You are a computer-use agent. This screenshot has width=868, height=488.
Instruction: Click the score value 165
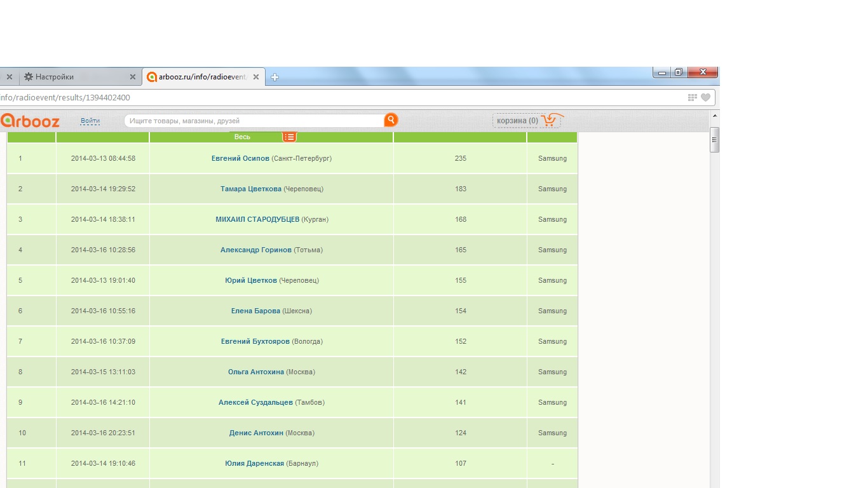[x=461, y=250]
